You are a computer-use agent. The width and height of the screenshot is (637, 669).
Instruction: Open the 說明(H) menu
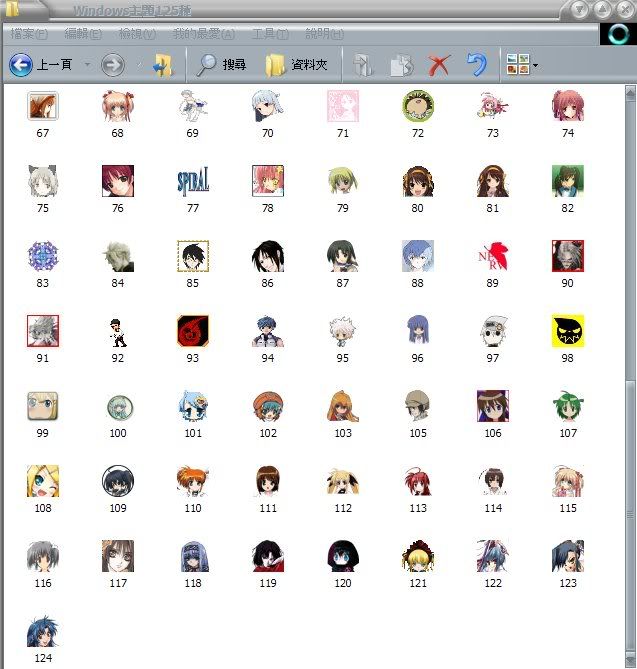[325, 34]
